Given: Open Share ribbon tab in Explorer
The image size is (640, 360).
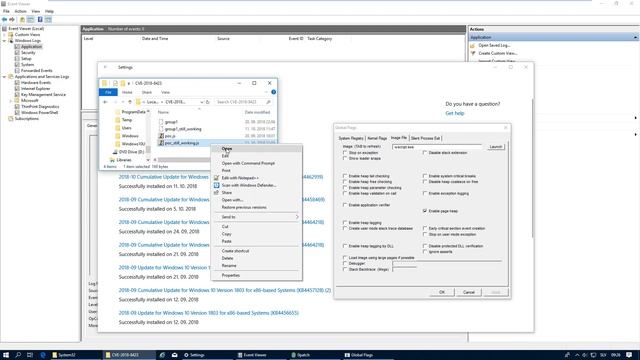Looking at the screenshot, I should pos(147,92).
